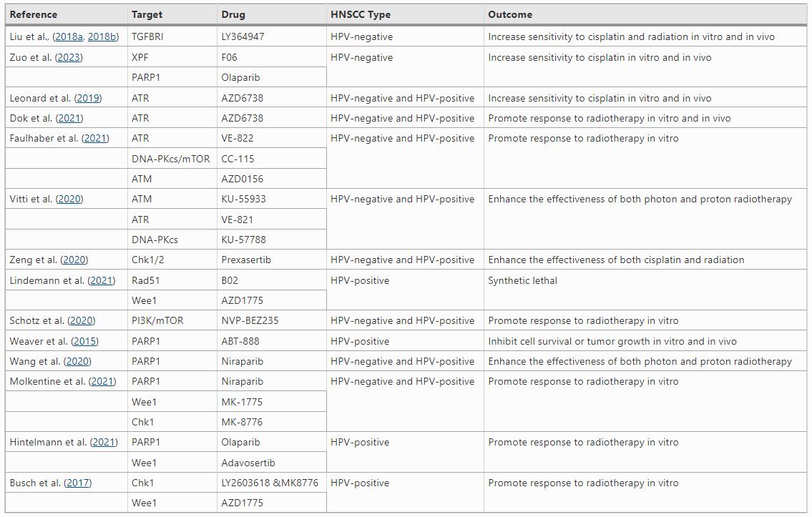
Task: Follow the Hintelmann et al. 2021 citation link
Action: 104,442
